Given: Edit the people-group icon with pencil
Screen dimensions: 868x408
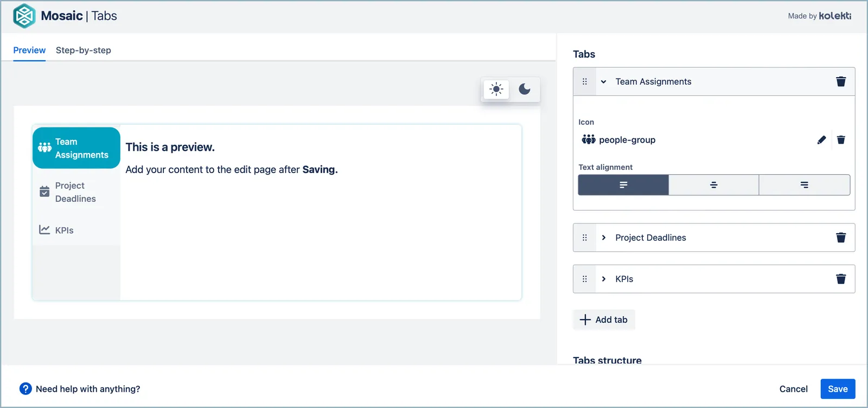Looking at the screenshot, I should pos(821,140).
